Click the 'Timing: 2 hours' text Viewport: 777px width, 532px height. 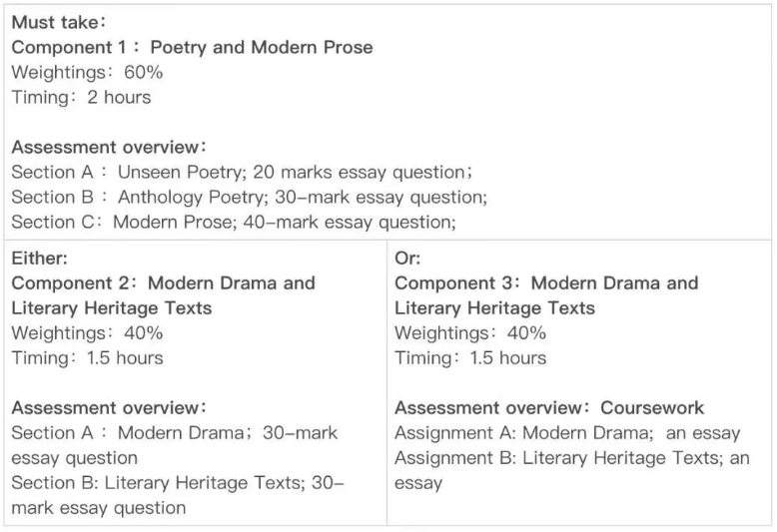tap(81, 97)
